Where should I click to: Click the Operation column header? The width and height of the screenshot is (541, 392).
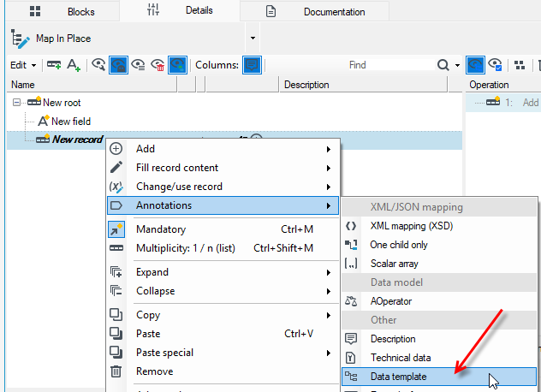503,85
